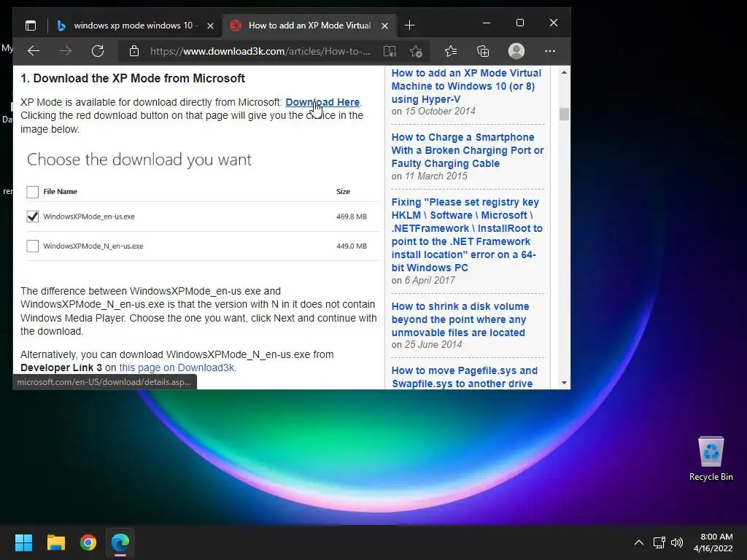Select 'How to add an XP Mode Virtual' tab
This screenshot has width=747, height=560.
tap(309, 26)
